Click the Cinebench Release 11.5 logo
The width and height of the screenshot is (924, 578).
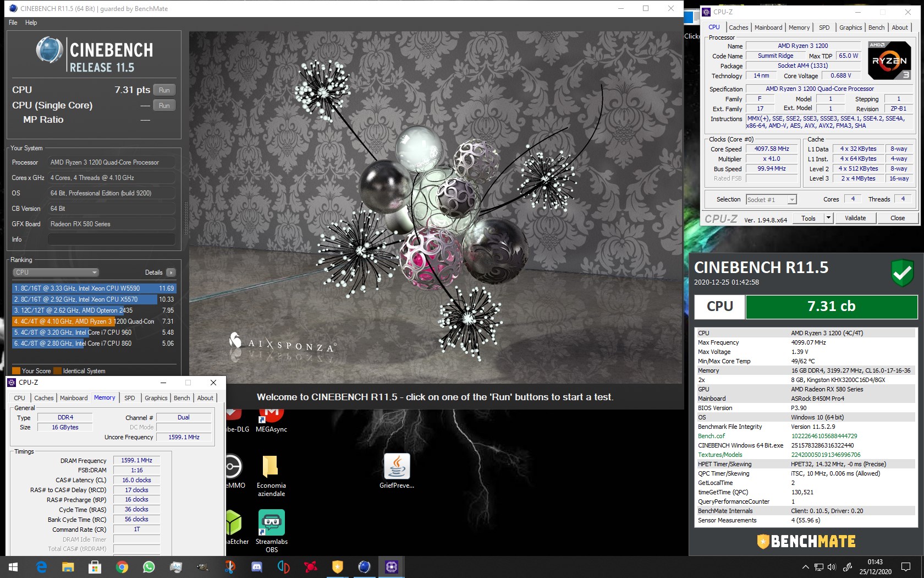94,55
